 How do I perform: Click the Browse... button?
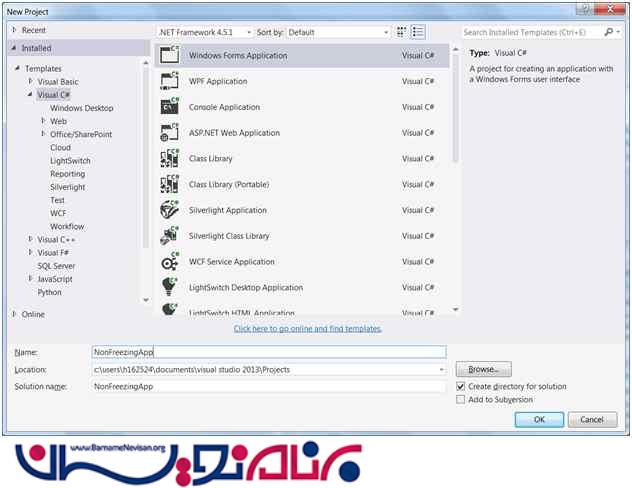point(484,369)
